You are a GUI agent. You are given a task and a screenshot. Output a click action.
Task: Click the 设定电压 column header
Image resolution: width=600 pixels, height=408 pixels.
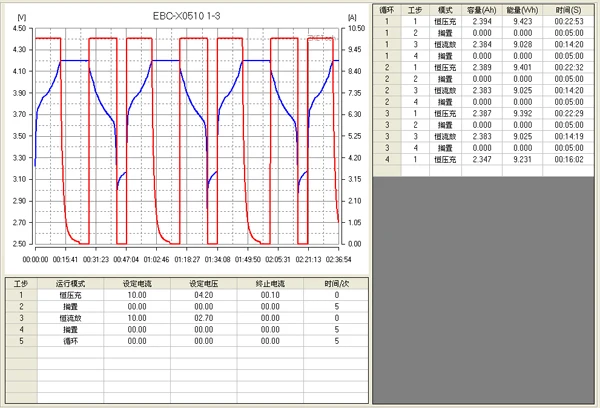point(204,284)
